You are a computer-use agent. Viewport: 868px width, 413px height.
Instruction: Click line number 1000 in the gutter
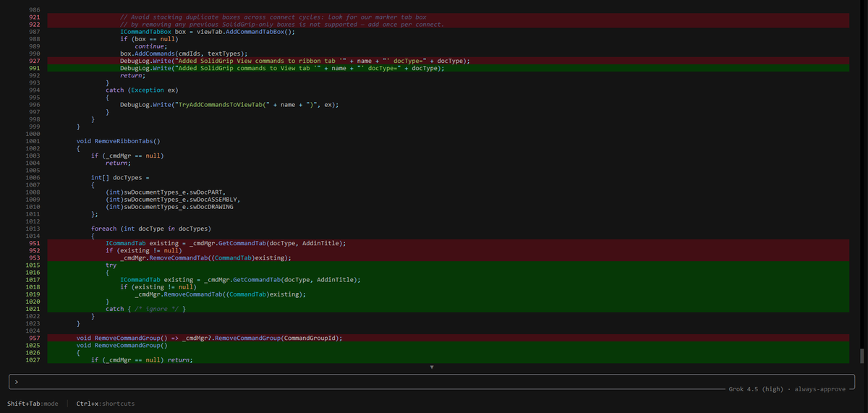coord(33,134)
